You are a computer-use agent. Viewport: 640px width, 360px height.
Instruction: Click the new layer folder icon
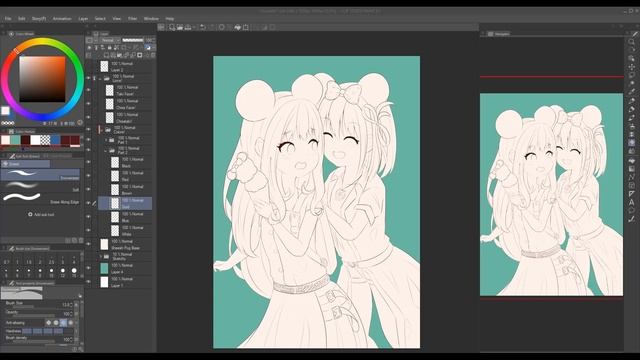(119, 55)
